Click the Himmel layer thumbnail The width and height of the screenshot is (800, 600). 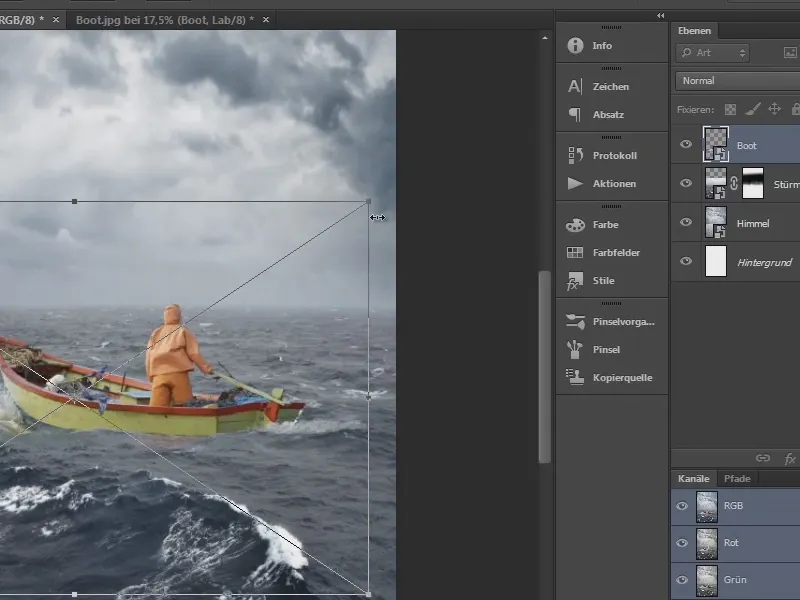point(716,222)
